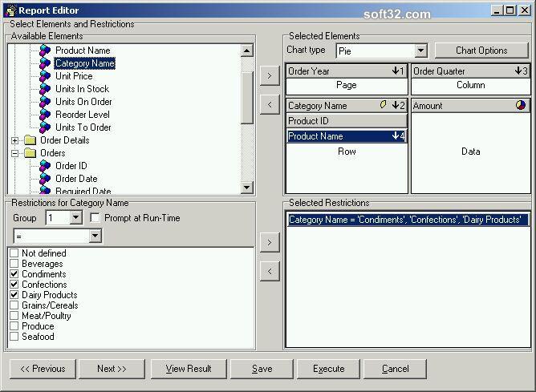536x392 pixels.
Task: Click the Orders folder icon
Action: [x=30, y=153]
